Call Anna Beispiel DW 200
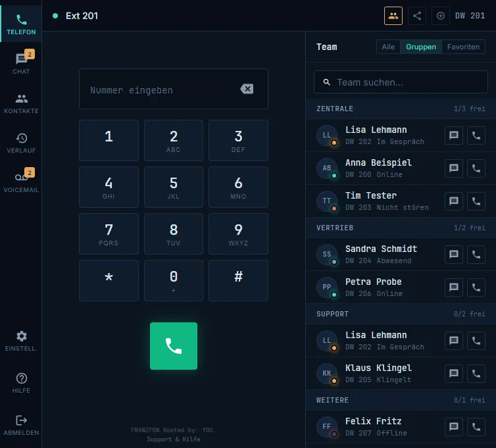The height and width of the screenshot is (448, 496). 476,168
